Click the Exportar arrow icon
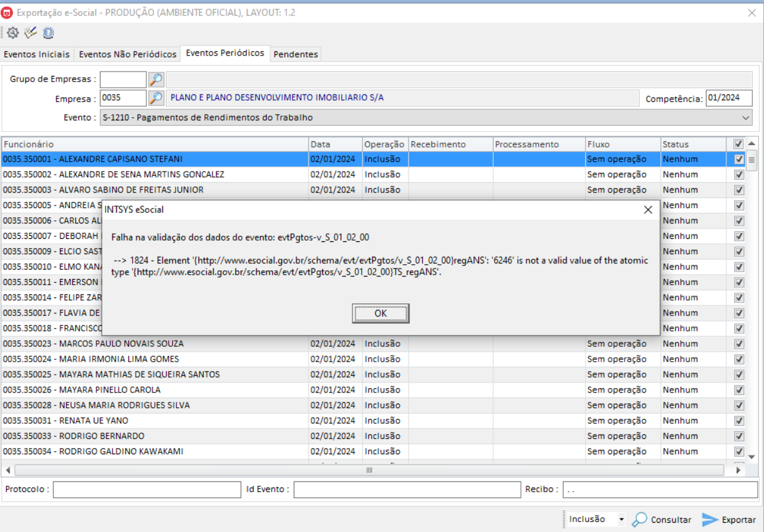Viewport: 764px width, 532px height. click(x=710, y=520)
